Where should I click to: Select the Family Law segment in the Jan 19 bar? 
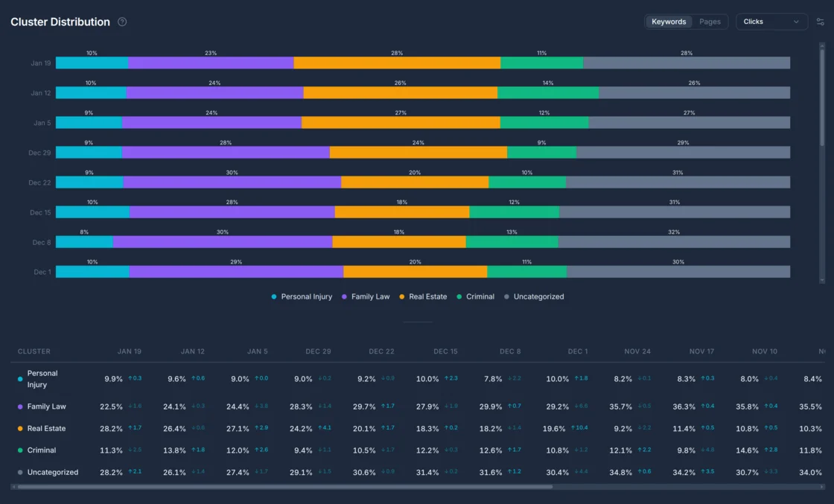click(x=211, y=63)
